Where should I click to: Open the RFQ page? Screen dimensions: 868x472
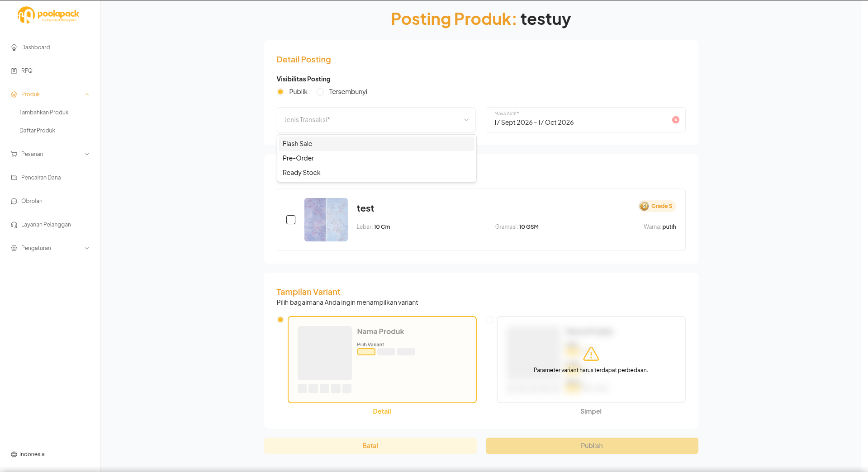27,71
